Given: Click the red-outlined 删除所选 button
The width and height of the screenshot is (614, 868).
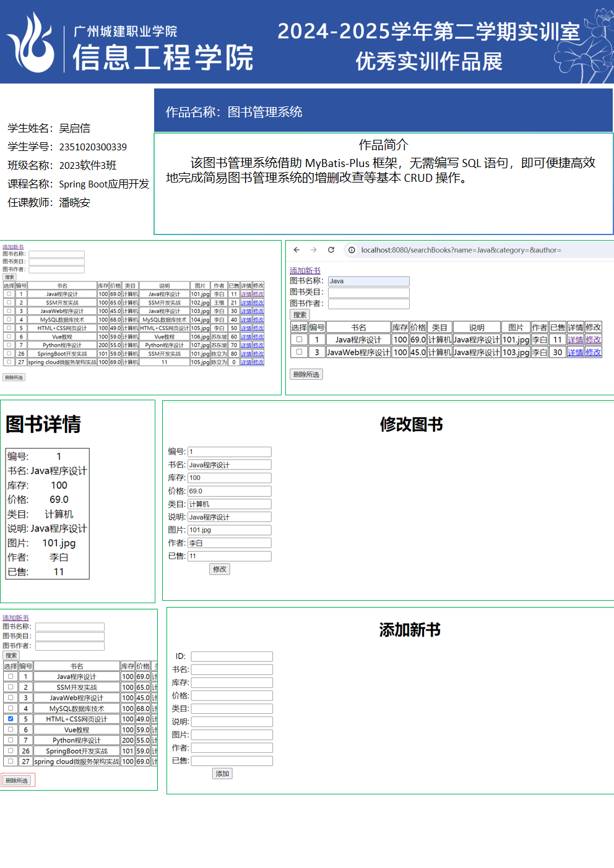Looking at the screenshot, I should [x=17, y=780].
